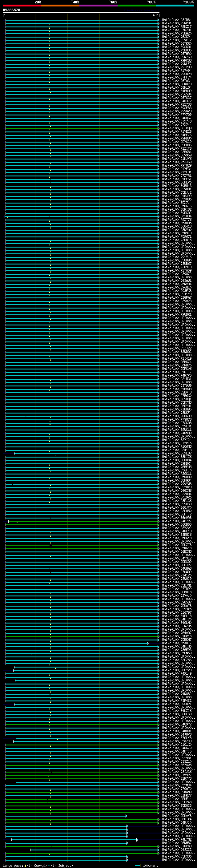
Task: Select hit label UniRef100_C4PL18
Action: pyautogui.click(x=177, y=531)
